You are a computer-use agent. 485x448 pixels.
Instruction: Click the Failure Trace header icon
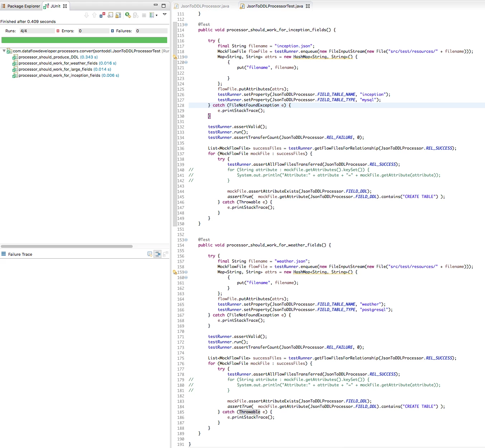[x=4, y=254]
